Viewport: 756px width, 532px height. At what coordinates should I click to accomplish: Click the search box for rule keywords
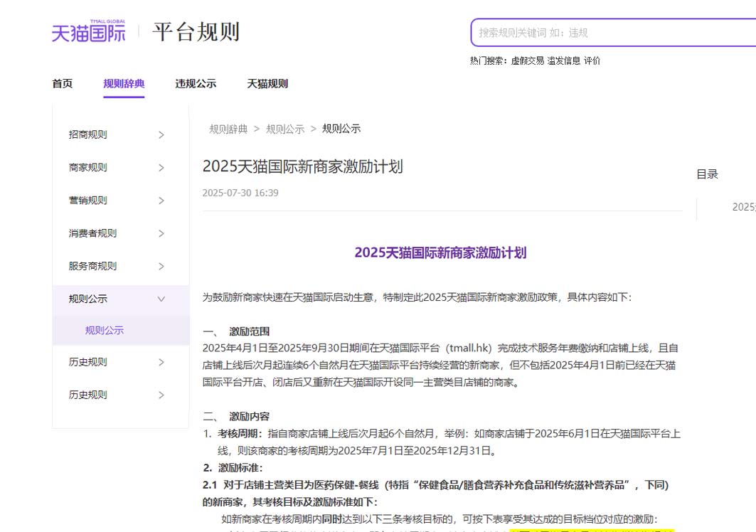tap(613, 33)
